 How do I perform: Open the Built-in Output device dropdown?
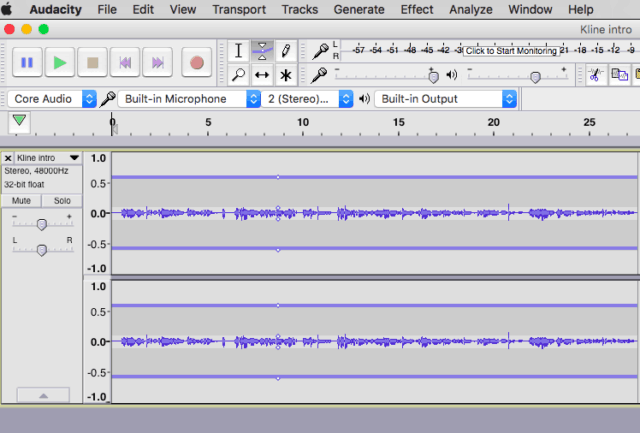coord(446,99)
